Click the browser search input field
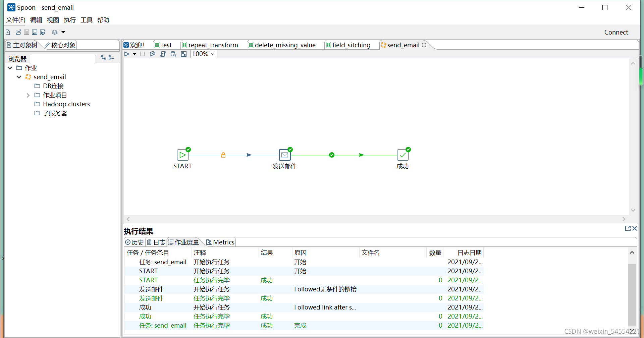 [63, 59]
